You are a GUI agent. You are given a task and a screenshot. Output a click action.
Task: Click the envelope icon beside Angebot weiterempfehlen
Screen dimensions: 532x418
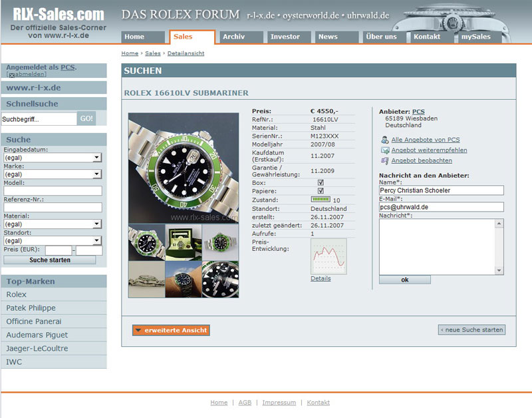(x=385, y=150)
